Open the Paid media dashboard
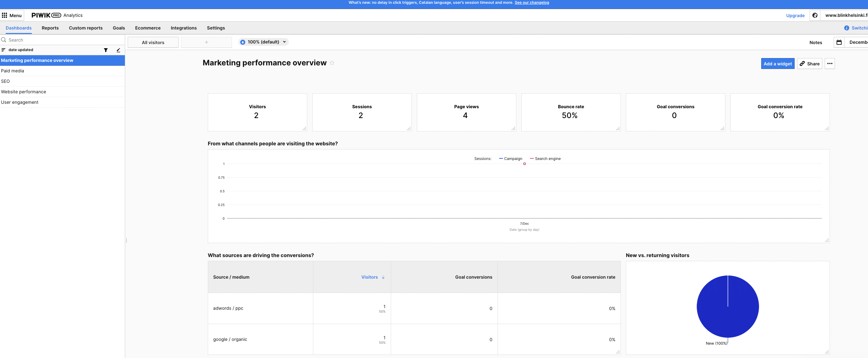This screenshot has width=868, height=358. [62, 71]
